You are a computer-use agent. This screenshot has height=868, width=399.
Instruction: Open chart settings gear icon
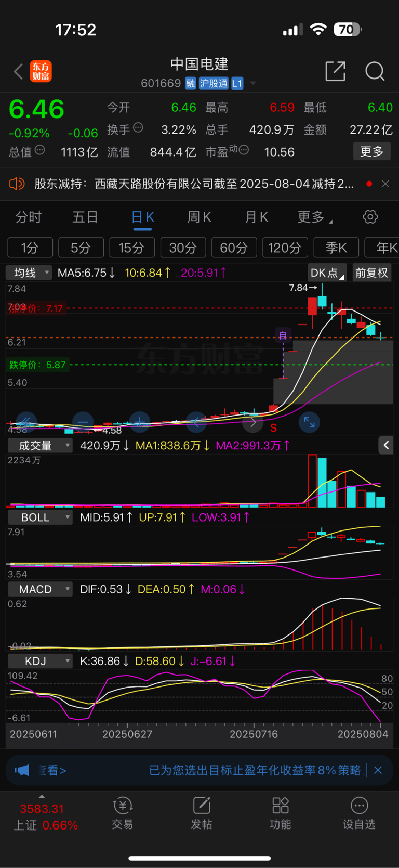coord(370,217)
